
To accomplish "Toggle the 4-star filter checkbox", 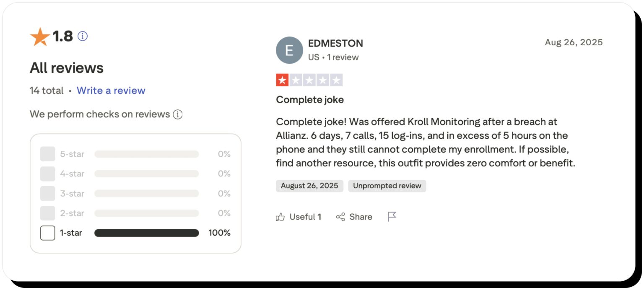I will point(48,174).
